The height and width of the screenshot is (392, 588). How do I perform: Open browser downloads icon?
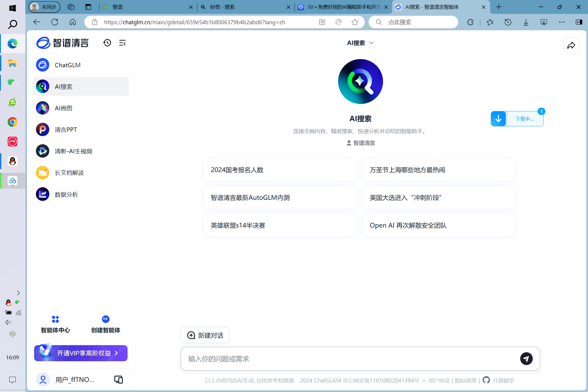(x=526, y=22)
